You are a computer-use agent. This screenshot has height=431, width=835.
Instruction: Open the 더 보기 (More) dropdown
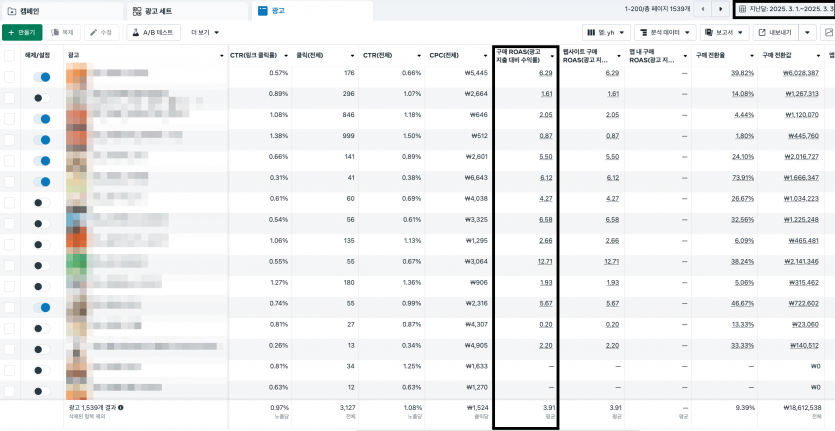pyautogui.click(x=207, y=32)
